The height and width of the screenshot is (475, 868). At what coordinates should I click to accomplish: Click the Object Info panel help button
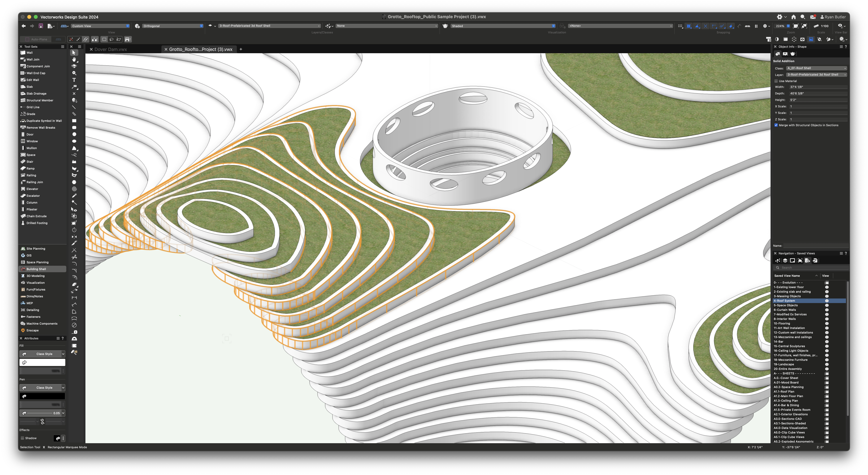click(846, 46)
